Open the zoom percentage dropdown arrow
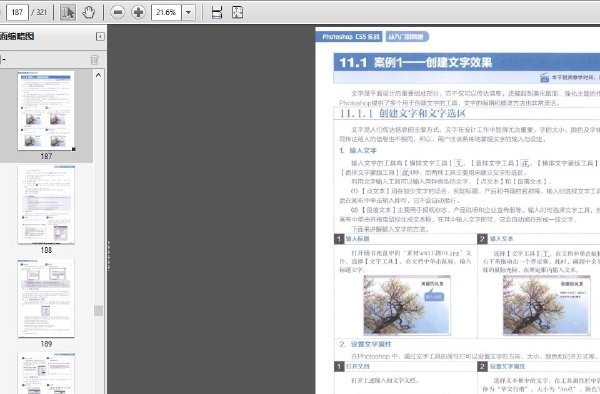The image size is (600, 394). pos(188,12)
